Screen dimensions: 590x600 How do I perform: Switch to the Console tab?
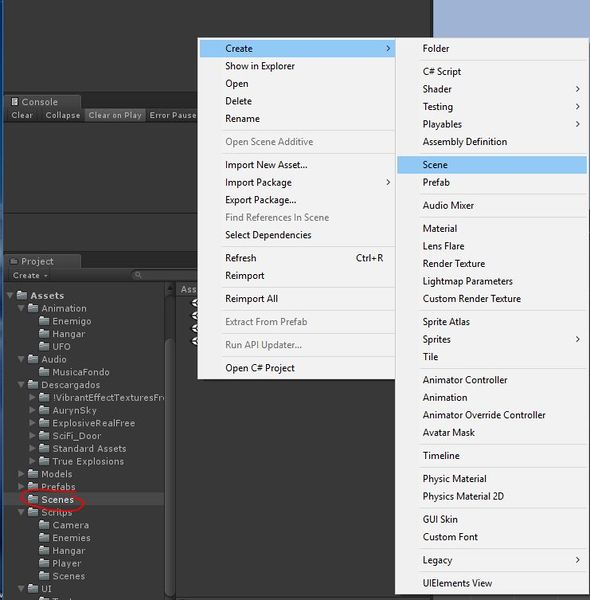(42, 102)
